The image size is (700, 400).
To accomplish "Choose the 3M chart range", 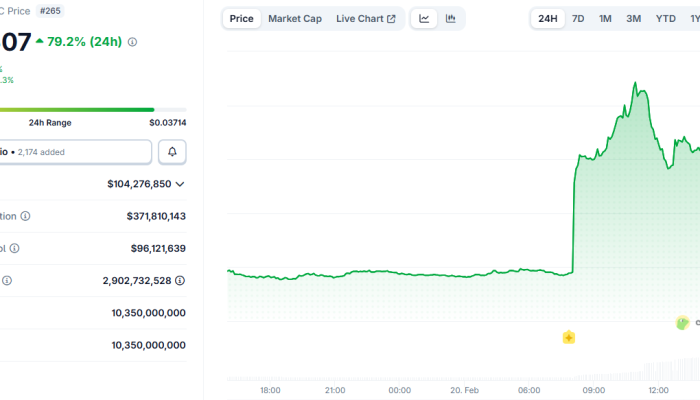I will coord(634,19).
